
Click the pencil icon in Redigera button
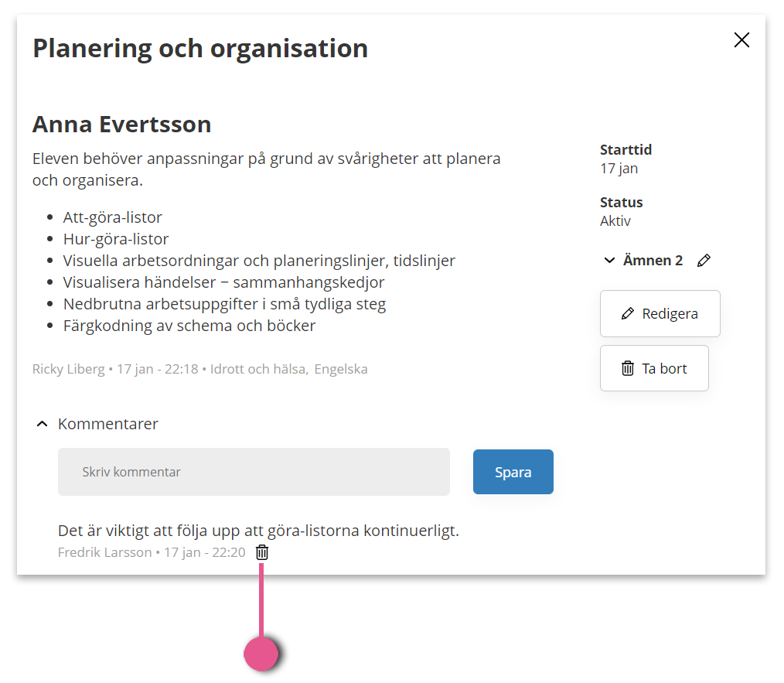[628, 314]
